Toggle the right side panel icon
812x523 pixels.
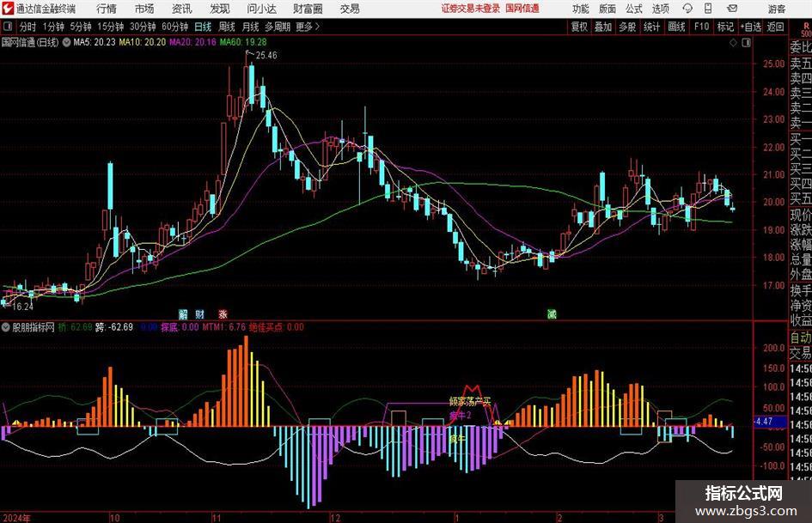pos(746,43)
